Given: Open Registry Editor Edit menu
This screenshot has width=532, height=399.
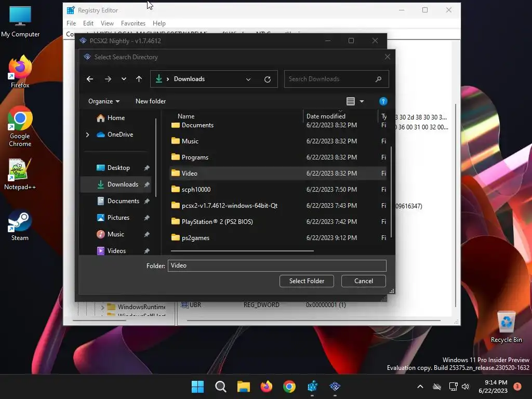Looking at the screenshot, I should (x=88, y=23).
